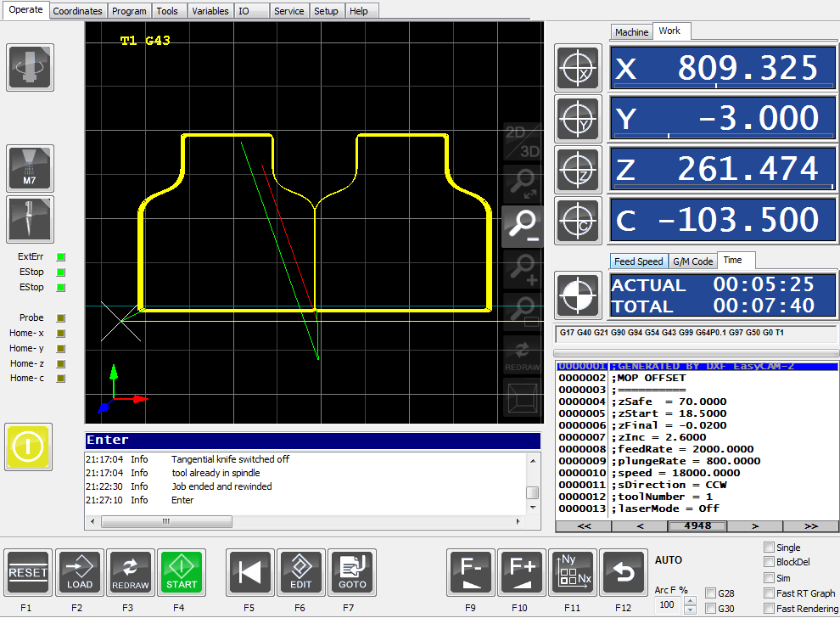Screen dimensions: 840x618
Task: Zero the X axis work coordinate icon
Action: (x=578, y=68)
